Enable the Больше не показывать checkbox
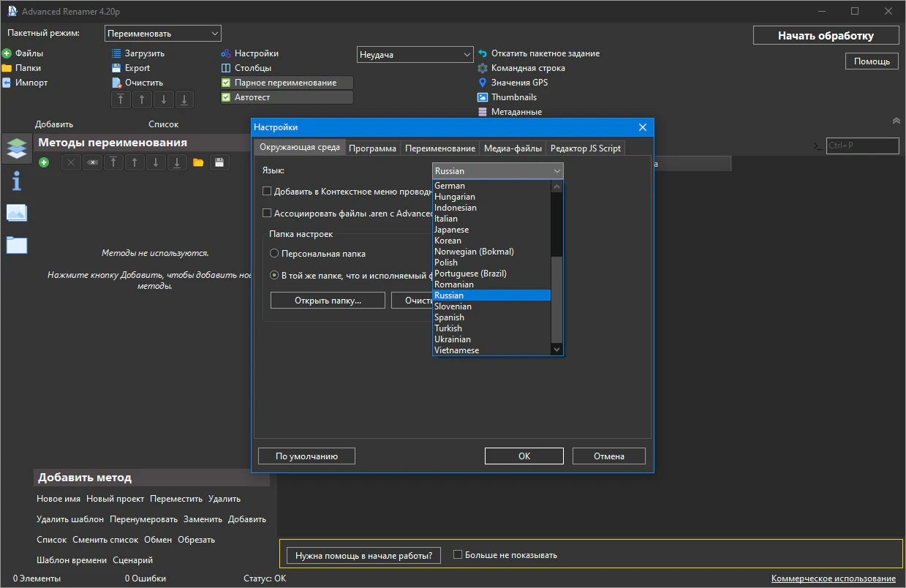 pyautogui.click(x=458, y=555)
